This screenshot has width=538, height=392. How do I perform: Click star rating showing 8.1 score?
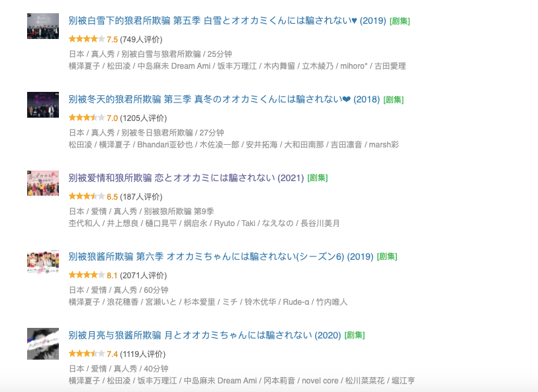click(86, 275)
